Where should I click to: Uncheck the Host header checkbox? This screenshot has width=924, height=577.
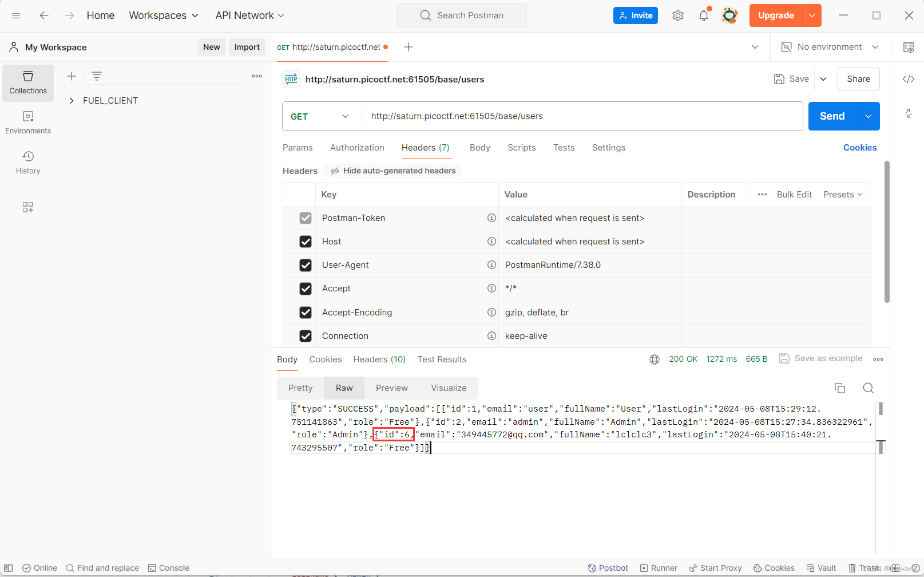point(306,242)
